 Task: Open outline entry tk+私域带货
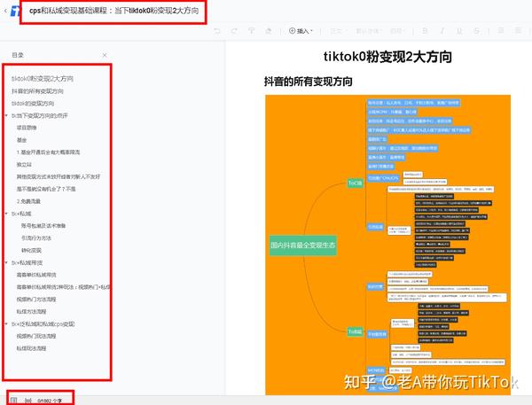pyautogui.click(x=27, y=263)
